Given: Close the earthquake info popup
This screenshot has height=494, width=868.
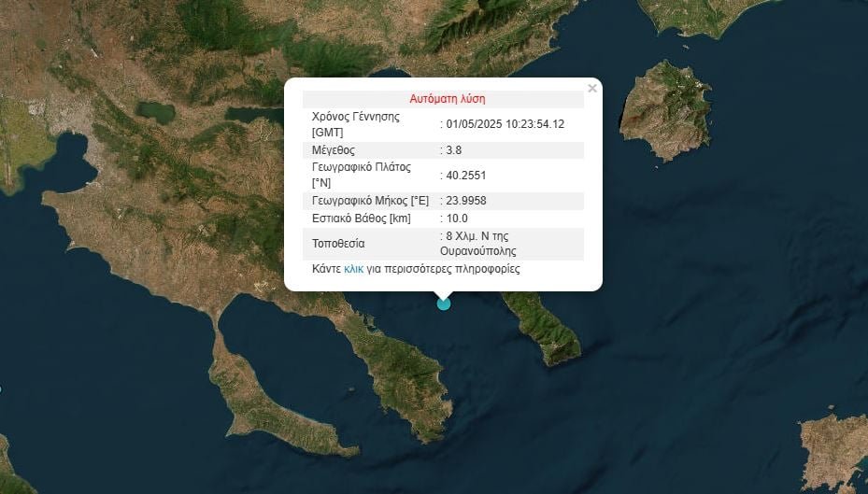Looking at the screenshot, I should tap(591, 89).
